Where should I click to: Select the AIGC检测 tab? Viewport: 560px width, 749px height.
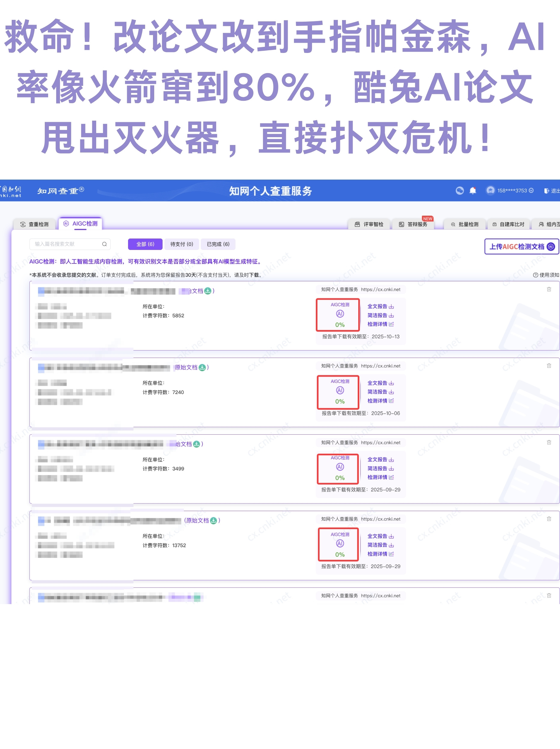tap(81, 223)
